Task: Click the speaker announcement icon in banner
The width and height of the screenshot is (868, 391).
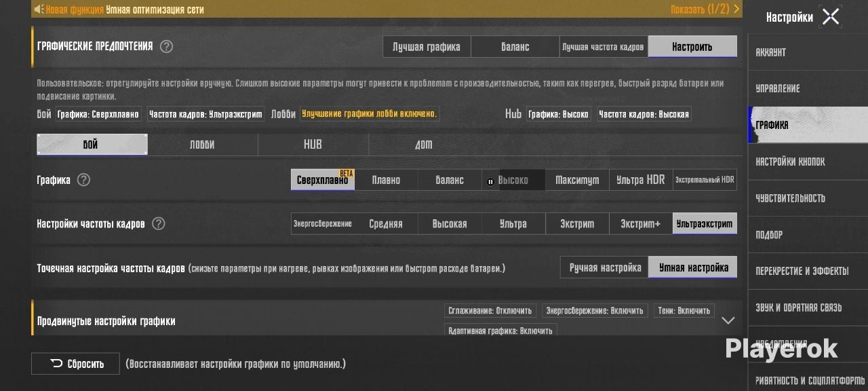Action: pyautogui.click(x=39, y=10)
